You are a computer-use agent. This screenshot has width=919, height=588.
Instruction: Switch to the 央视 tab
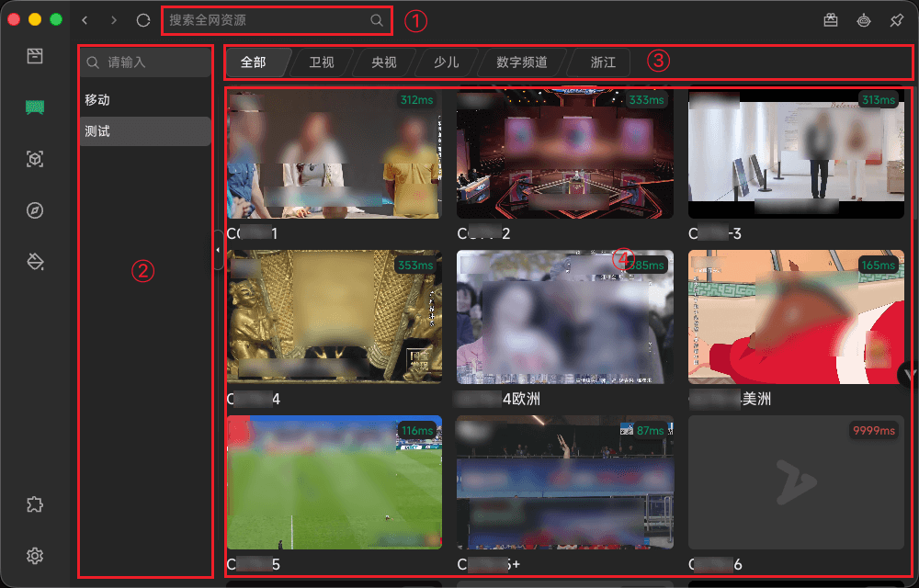coord(383,62)
